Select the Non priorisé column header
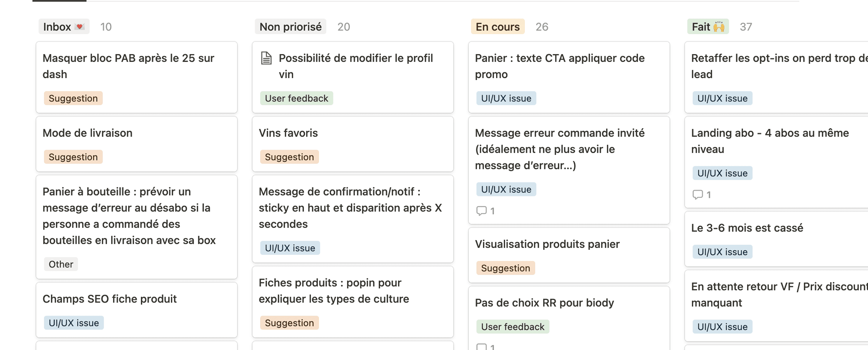The height and width of the screenshot is (350, 868). click(x=290, y=27)
